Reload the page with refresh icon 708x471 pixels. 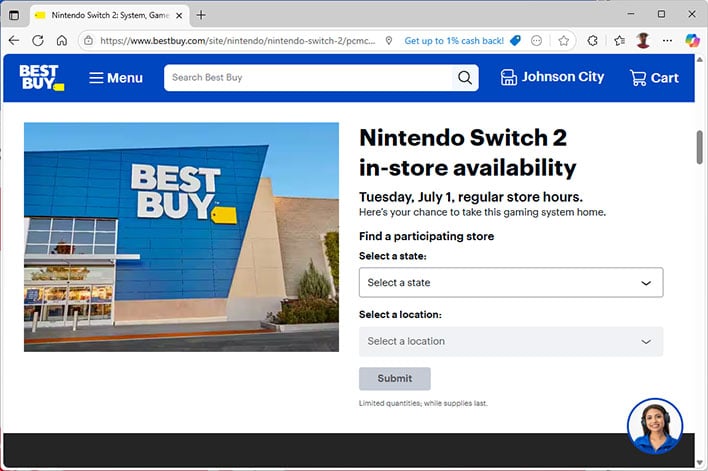(38, 41)
